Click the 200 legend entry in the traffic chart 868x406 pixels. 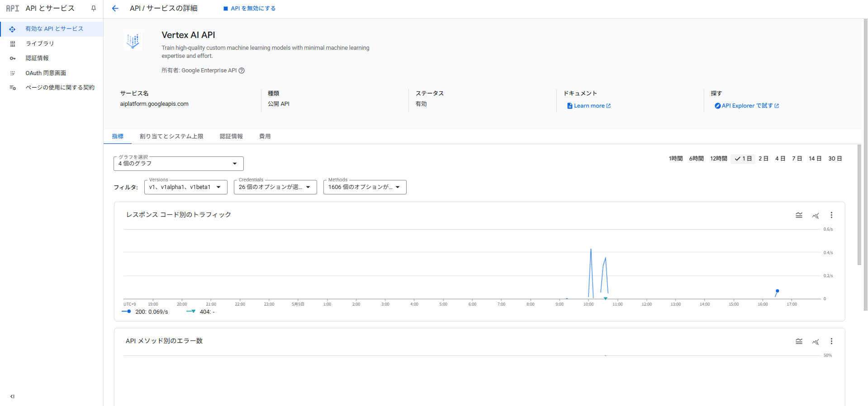point(145,312)
